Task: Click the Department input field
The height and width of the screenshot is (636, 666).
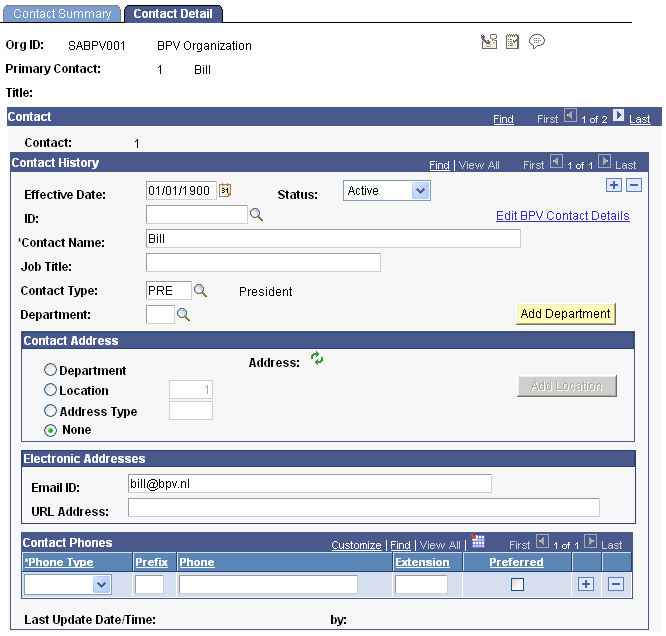Action: pyautogui.click(x=160, y=314)
